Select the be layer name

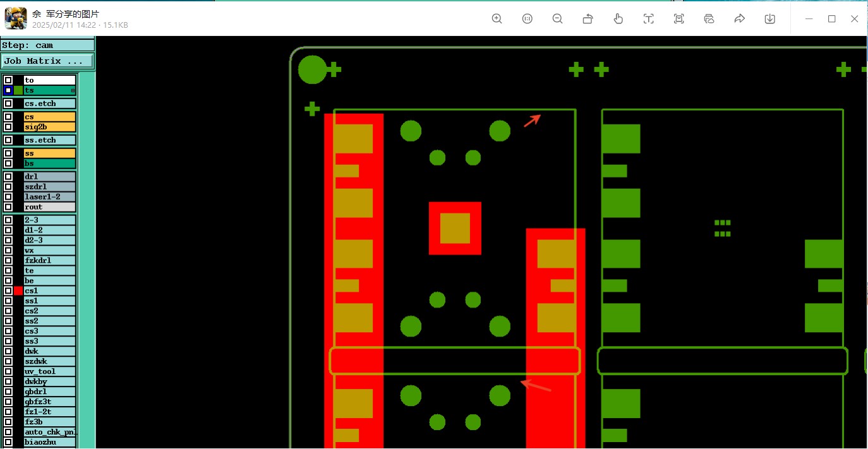(50, 281)
